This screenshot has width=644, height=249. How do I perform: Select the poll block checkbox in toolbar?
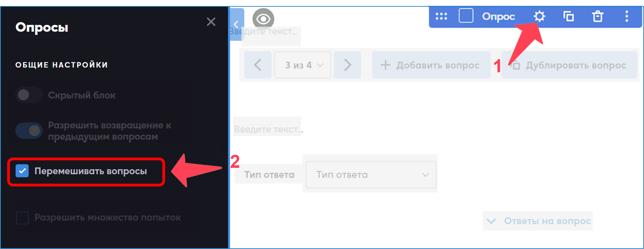tap(466, 16)
